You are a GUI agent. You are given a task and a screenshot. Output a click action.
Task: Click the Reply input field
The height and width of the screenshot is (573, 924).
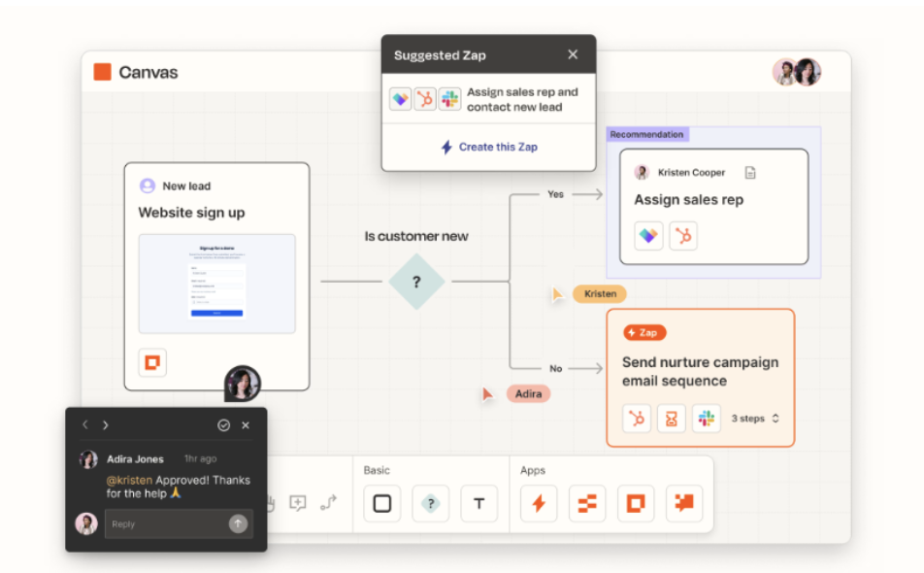pos(179,523)
